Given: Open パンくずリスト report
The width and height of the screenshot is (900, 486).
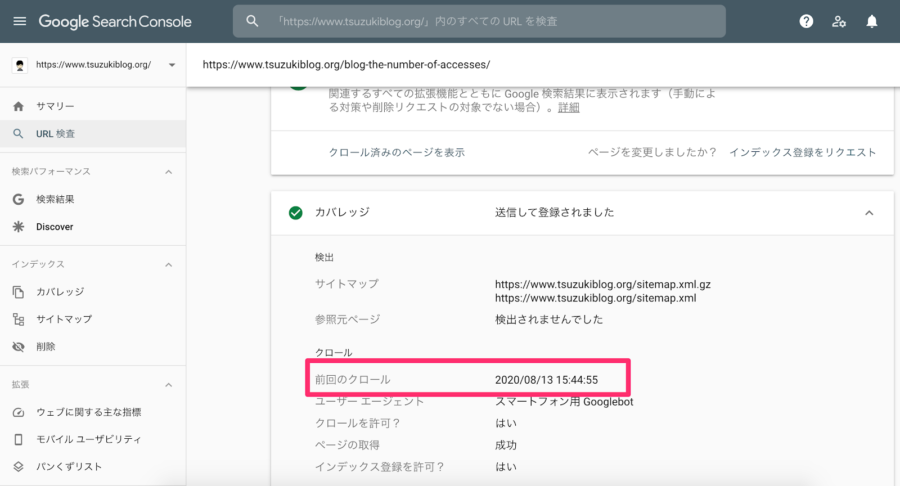Looking at the screenshot, I should click(92, 466).
